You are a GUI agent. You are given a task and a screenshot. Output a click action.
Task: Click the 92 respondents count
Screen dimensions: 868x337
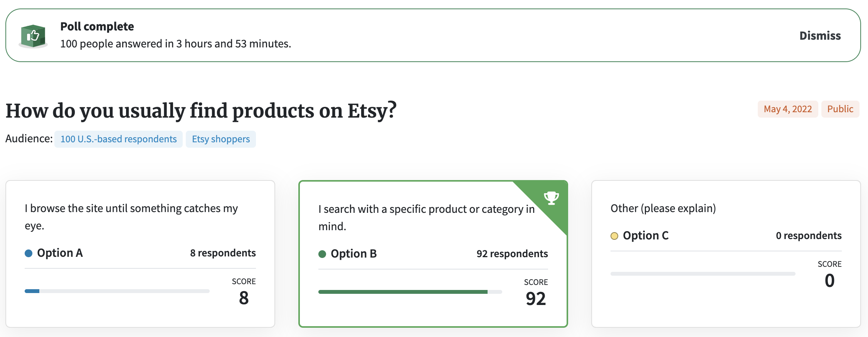pos(512,254)
